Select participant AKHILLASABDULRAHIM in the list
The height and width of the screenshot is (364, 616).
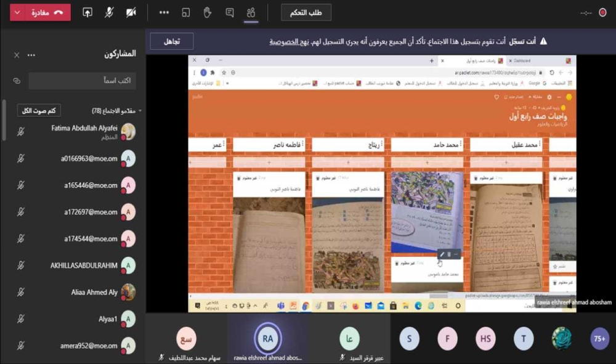coord(84,265)
